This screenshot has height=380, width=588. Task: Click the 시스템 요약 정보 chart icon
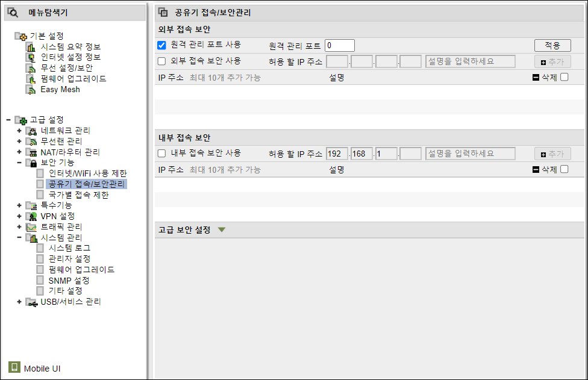coord(31,47)
